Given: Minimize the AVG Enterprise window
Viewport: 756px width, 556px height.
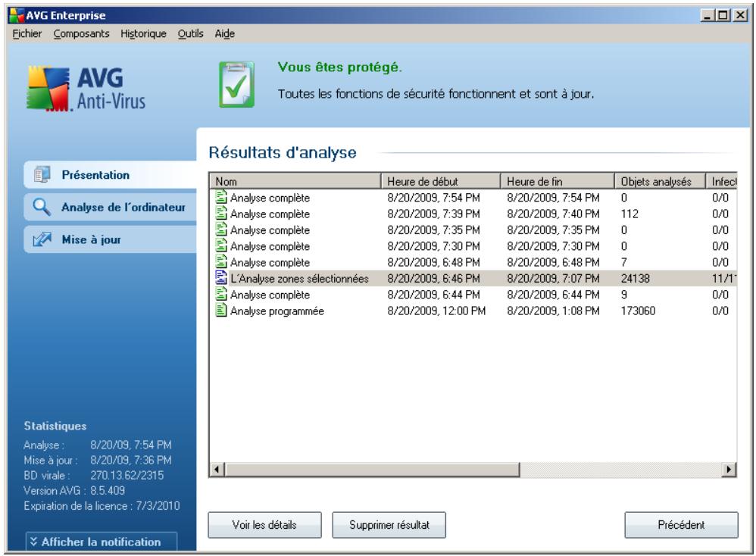Looking at the screenshot, I should click(x=707, y=15).
